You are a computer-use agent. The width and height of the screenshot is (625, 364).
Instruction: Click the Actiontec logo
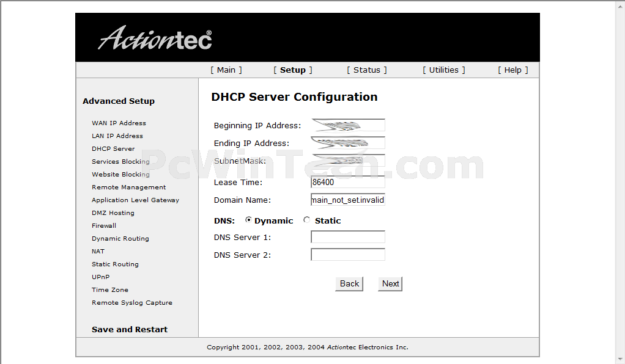click(x=155, y=38)
